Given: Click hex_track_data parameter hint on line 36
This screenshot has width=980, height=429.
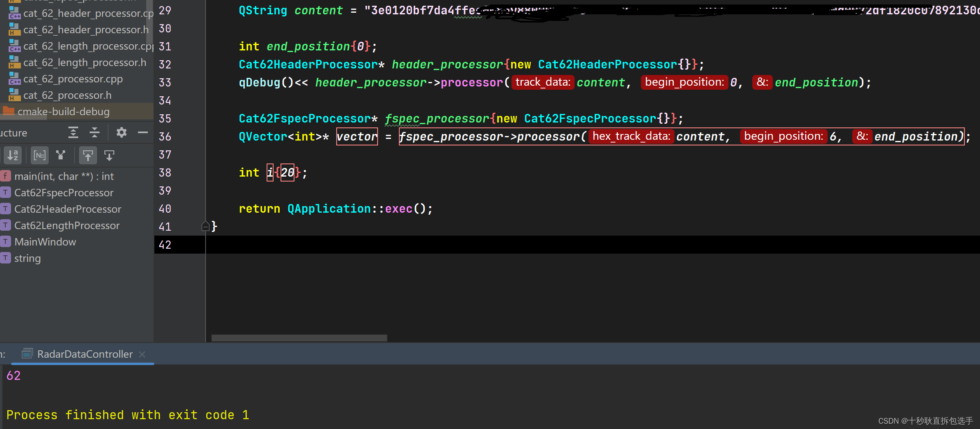Looking at the screenshot, I should point(631,136).
